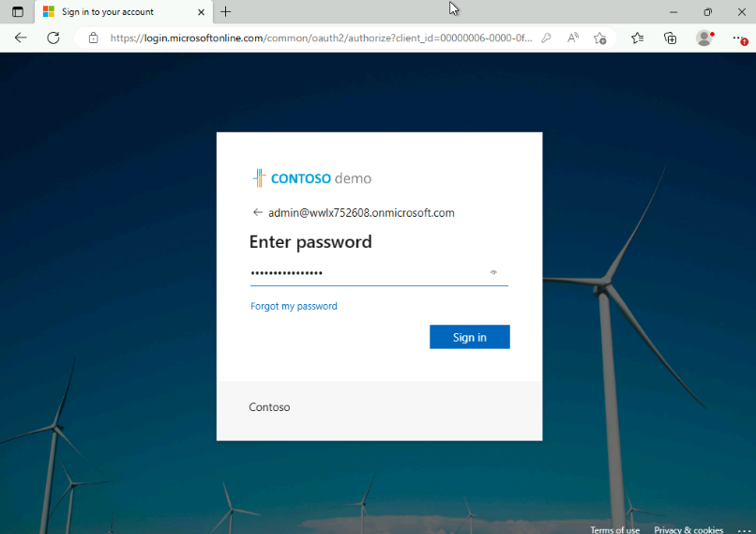Click the browser Back arrow button
The height and width of the screenshot is (534, 756).
[x=21, y=38]
